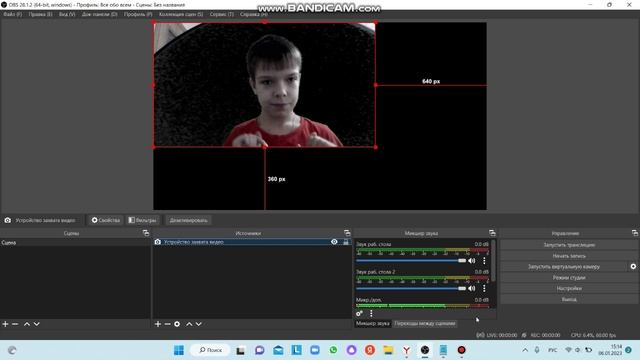Image resolution: width=640 pixels, height=360 pixels.
Task: Open source properties via the gear icon
Action: [x=177, y=324]
